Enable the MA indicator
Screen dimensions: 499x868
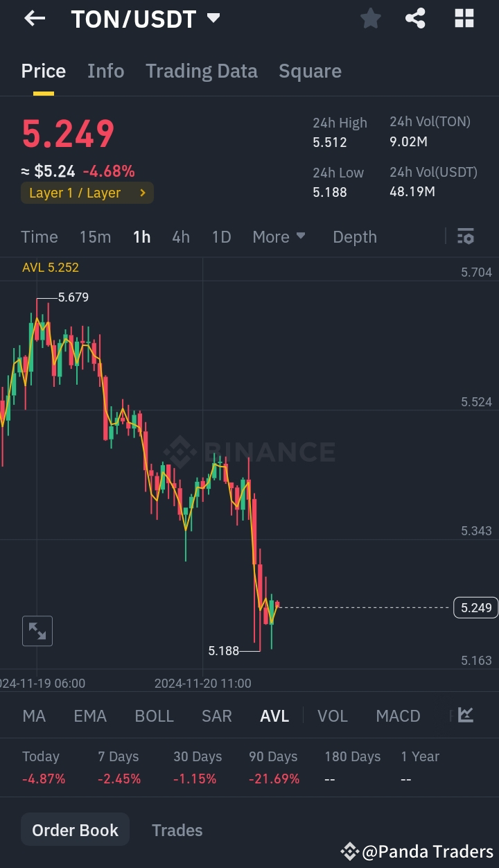[34, 715]
